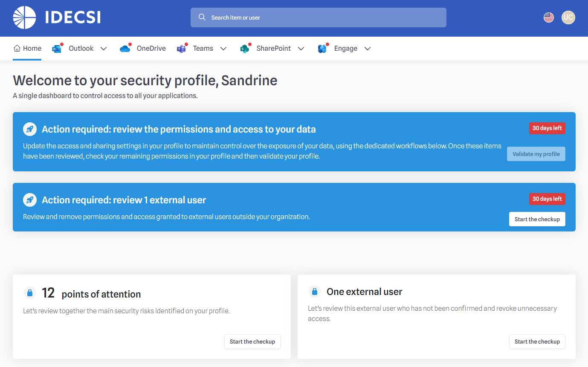588x367 pixels.
Task: Focus the Search item or user field
Action: (318, 17)
